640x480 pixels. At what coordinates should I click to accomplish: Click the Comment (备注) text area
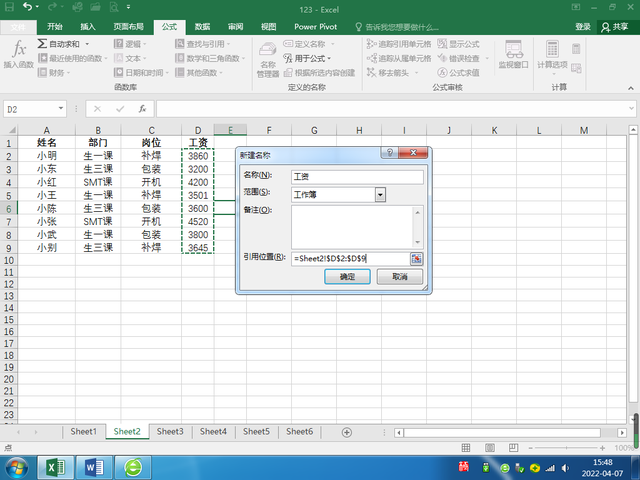(x=353, y=227)
